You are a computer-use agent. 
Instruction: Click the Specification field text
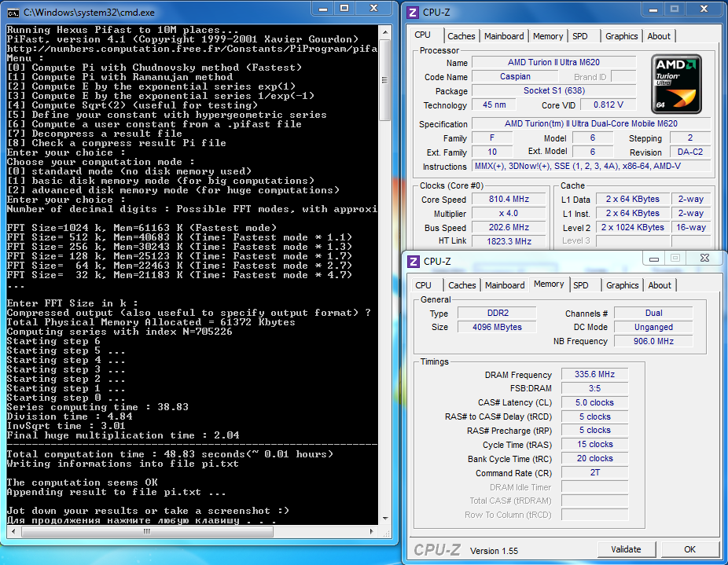(591, 123)
